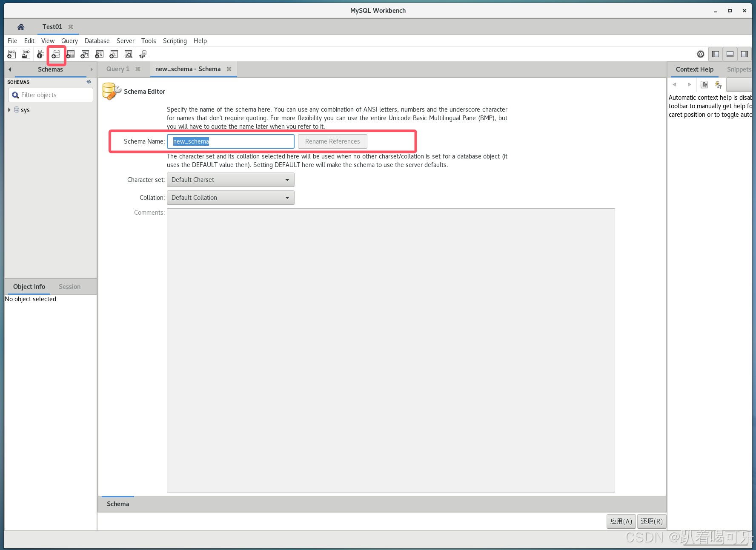Close the Query 1 tab
The height and width of the screenshot is (550, 756).
pyautogui.click(x=138, y=69)
